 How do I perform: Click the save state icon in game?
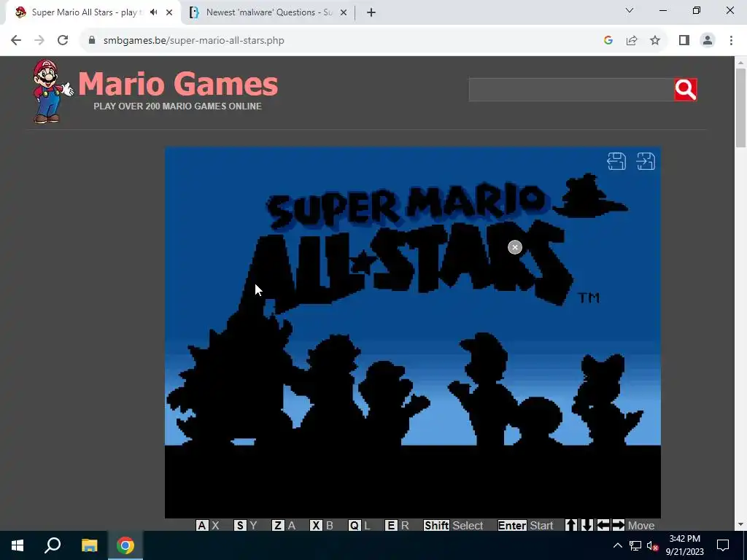coord(616,161)
